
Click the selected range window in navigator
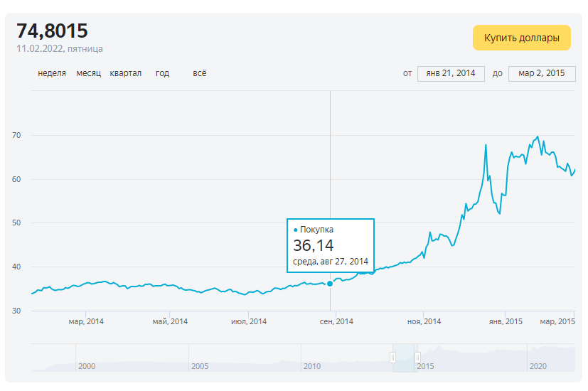click(x=405, y=358)
